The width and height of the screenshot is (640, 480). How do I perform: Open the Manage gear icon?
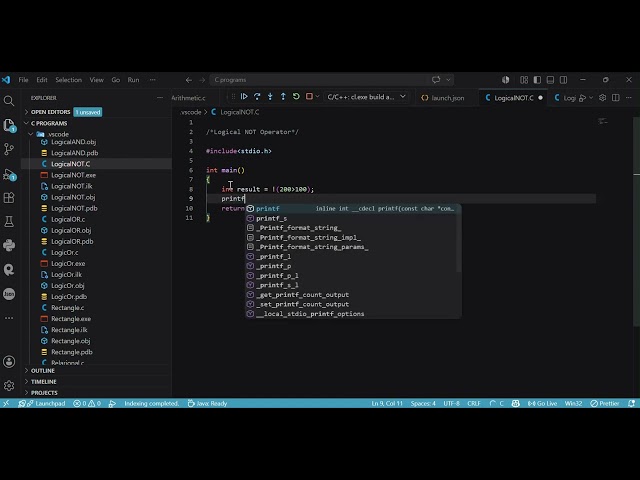[9, 385]
